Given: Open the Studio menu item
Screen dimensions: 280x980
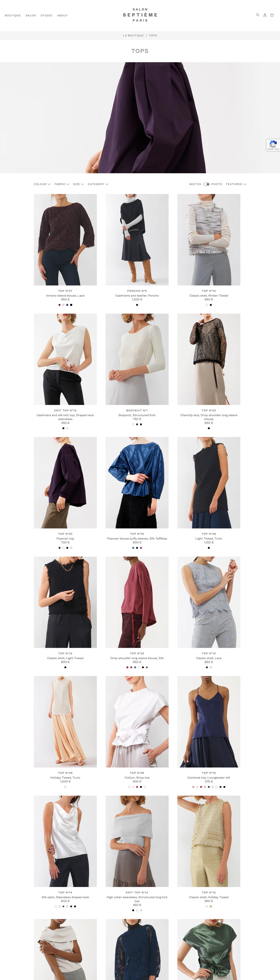Looking at the screenshot, I should (46, 16).
